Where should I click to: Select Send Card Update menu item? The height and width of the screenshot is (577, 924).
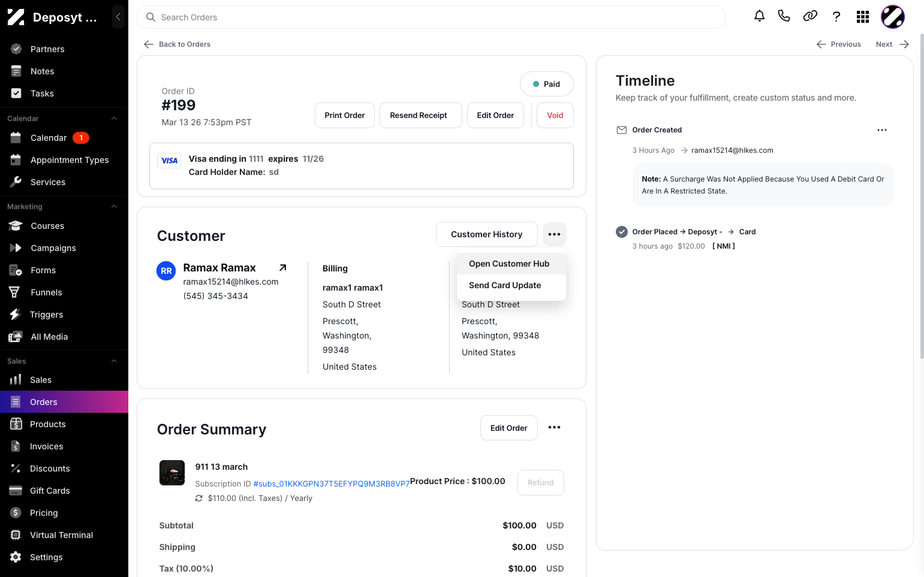511,285
